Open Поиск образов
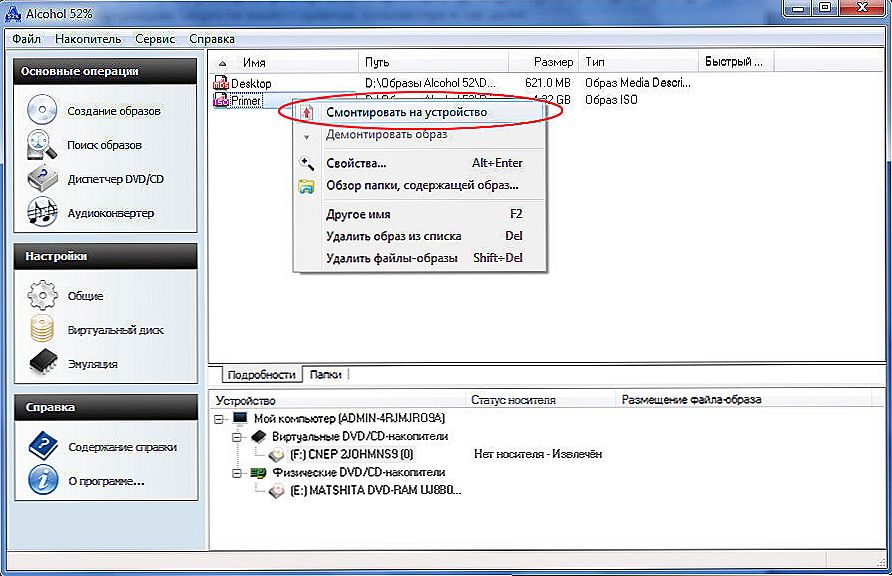This screenshot has height=576, width=892. [104, 145]
